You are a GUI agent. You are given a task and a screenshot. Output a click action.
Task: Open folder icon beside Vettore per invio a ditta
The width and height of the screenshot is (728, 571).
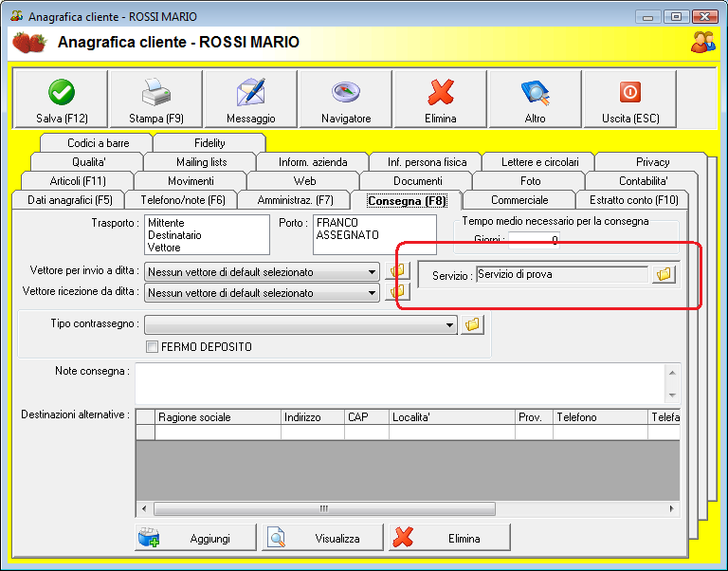[397, 271]
